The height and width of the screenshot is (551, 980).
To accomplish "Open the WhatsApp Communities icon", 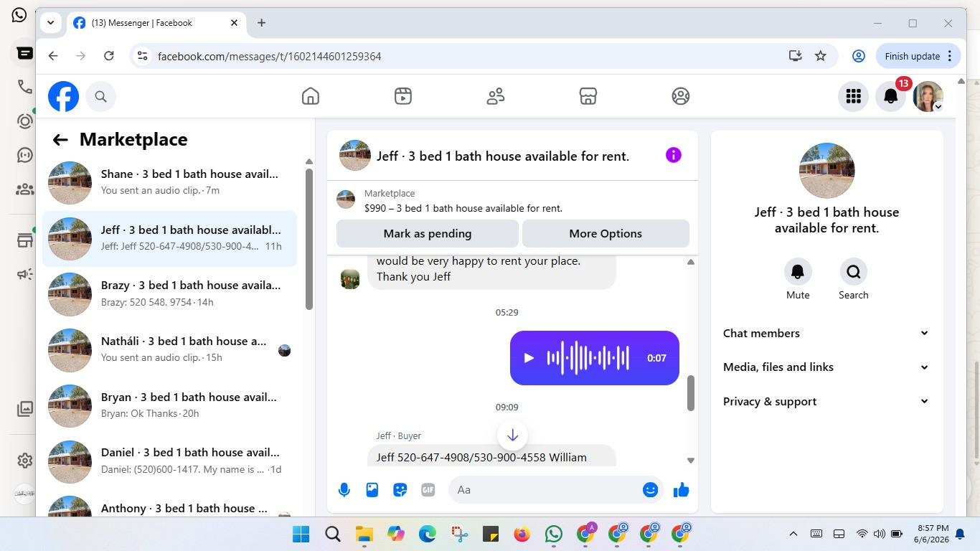I will click(24, 189).
